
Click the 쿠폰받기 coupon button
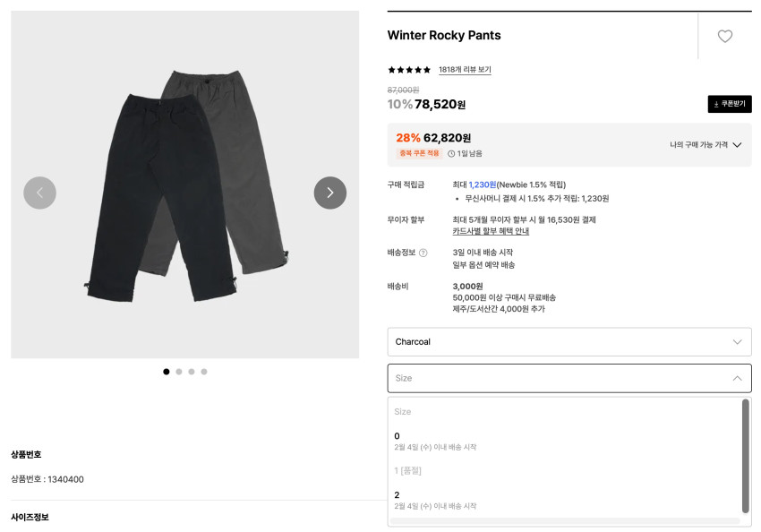point(730,104)
